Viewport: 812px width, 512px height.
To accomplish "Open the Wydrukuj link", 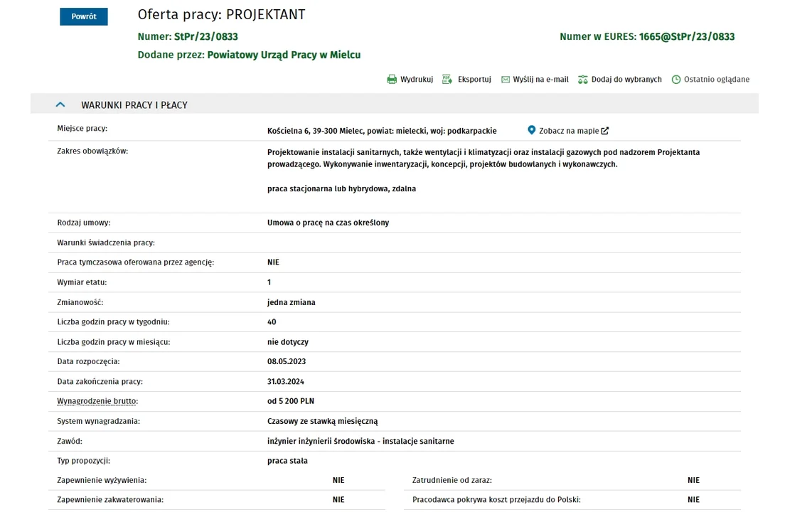I will tap(417, 79).
